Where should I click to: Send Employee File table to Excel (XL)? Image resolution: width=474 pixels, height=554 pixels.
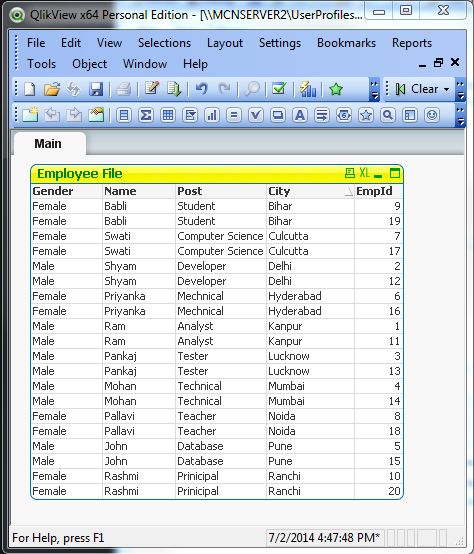tap(365, 173)
